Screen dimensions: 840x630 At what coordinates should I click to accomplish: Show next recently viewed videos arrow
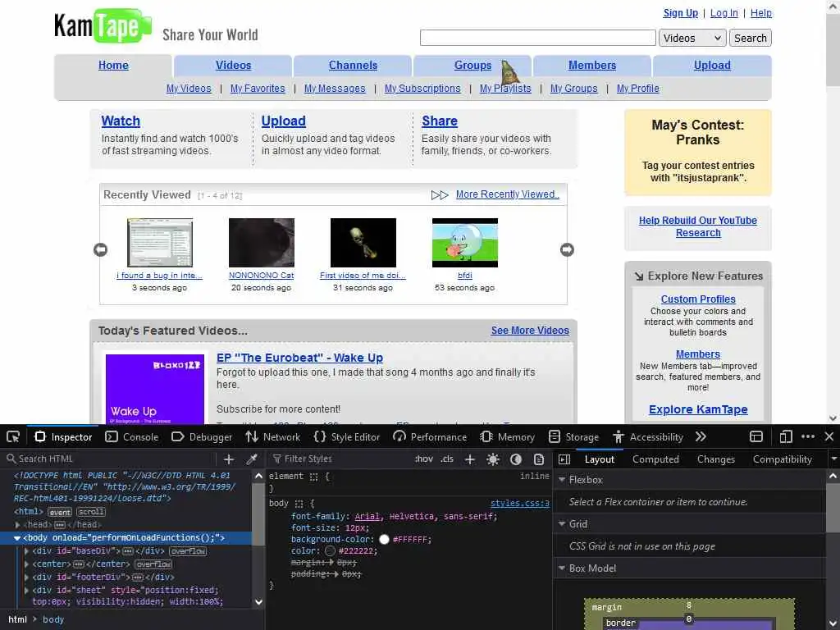point(567,249)
